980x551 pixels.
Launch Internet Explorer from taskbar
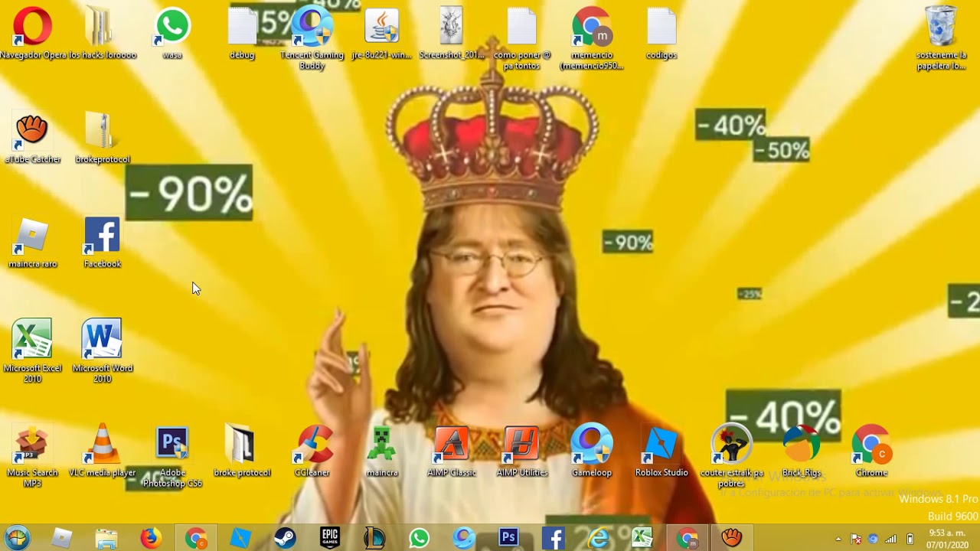[597, 539]
